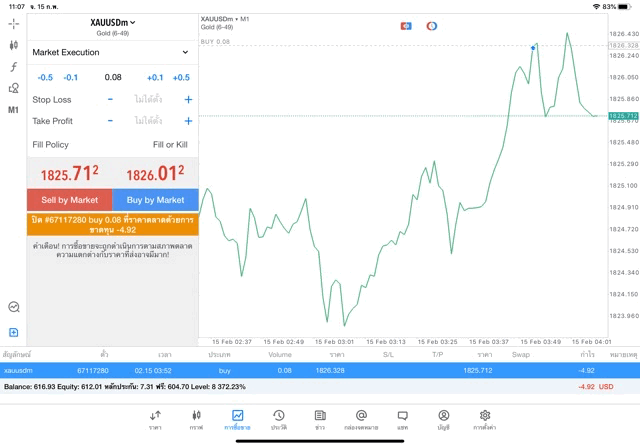Increase the Stop Loss value
This screenshot has width=640, height=447.
point(188,99)
